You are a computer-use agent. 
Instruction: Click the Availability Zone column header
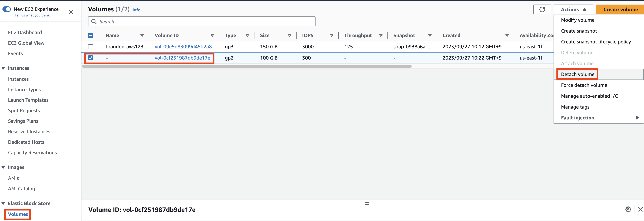point(536,35)
